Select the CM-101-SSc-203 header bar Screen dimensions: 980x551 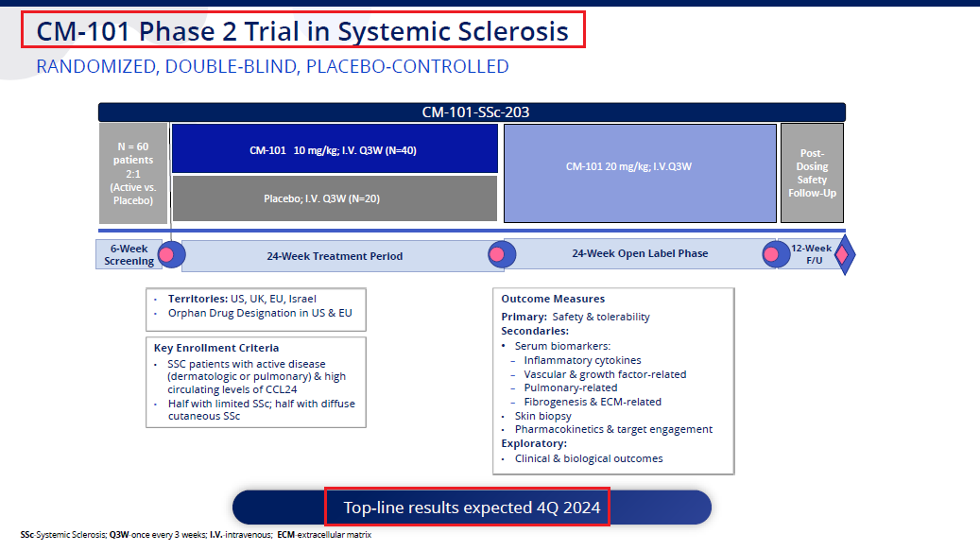(x=472, y=112)
